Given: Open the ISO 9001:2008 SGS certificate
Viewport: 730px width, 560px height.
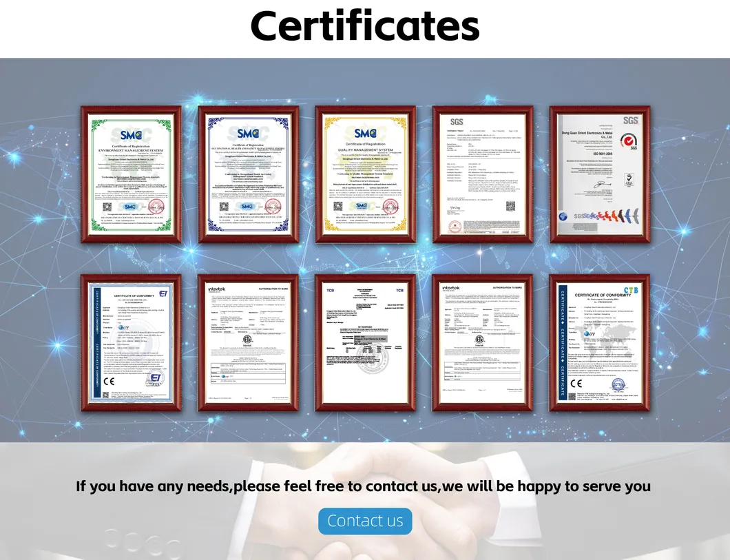Looking at the screenshot, I should pos(599,176).
